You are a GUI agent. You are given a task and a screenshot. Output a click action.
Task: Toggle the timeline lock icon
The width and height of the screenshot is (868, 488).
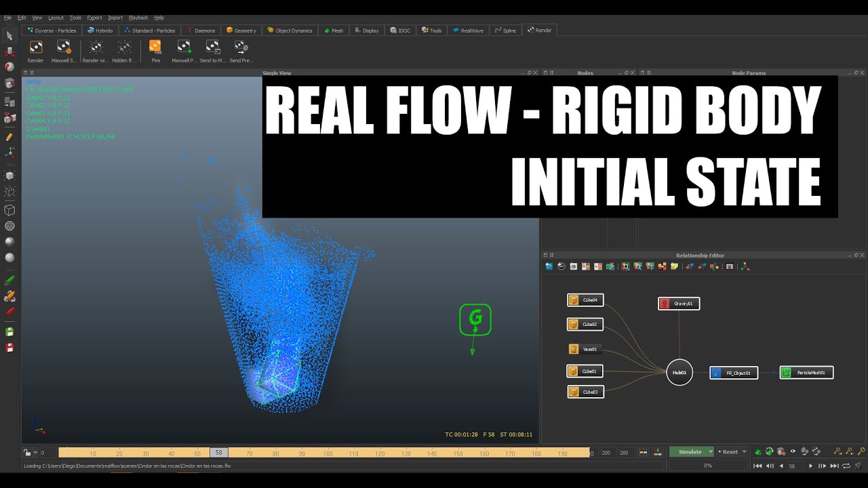tap(27, 453)
